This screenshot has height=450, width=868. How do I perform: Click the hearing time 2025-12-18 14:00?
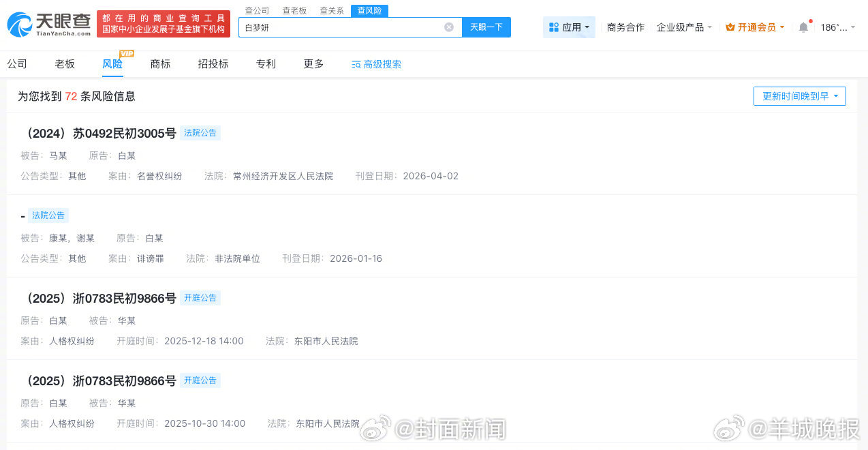click(x=204, y=341)
